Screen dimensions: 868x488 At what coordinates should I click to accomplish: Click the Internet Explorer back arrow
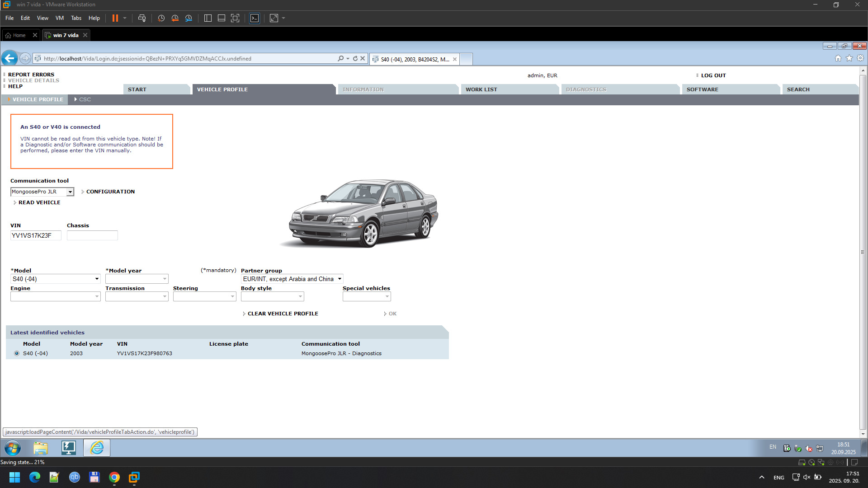click(9, 58)
